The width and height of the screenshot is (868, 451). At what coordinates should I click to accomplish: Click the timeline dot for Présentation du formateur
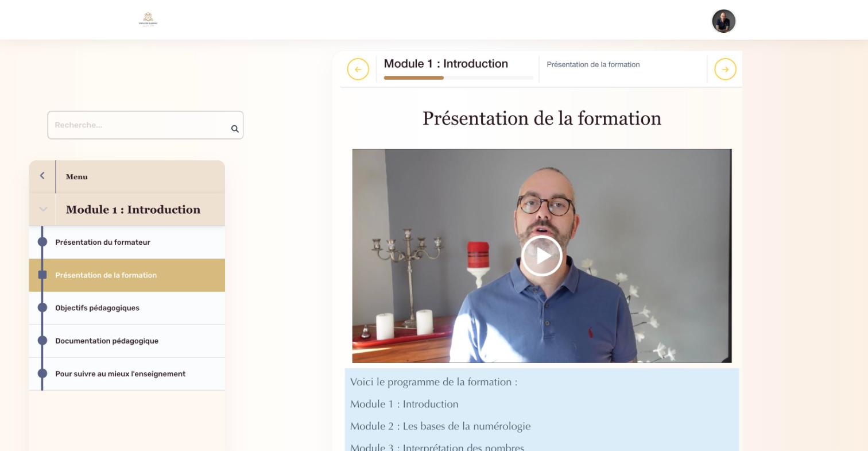[x=42, y=242]
